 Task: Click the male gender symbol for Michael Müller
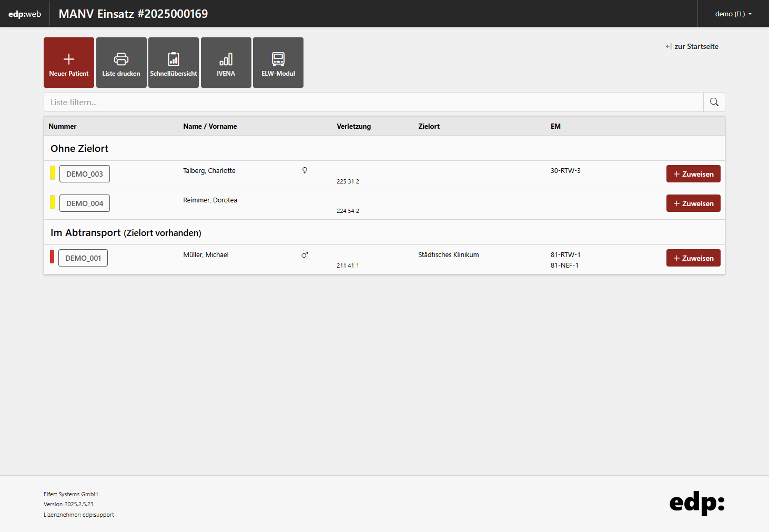click(305, 255)
